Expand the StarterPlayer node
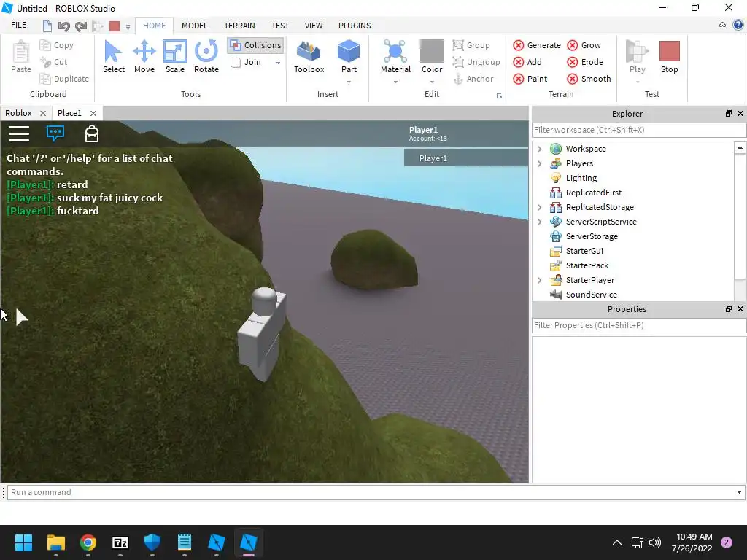The height and width of the screenshot is (560, 747). (539, 280)
